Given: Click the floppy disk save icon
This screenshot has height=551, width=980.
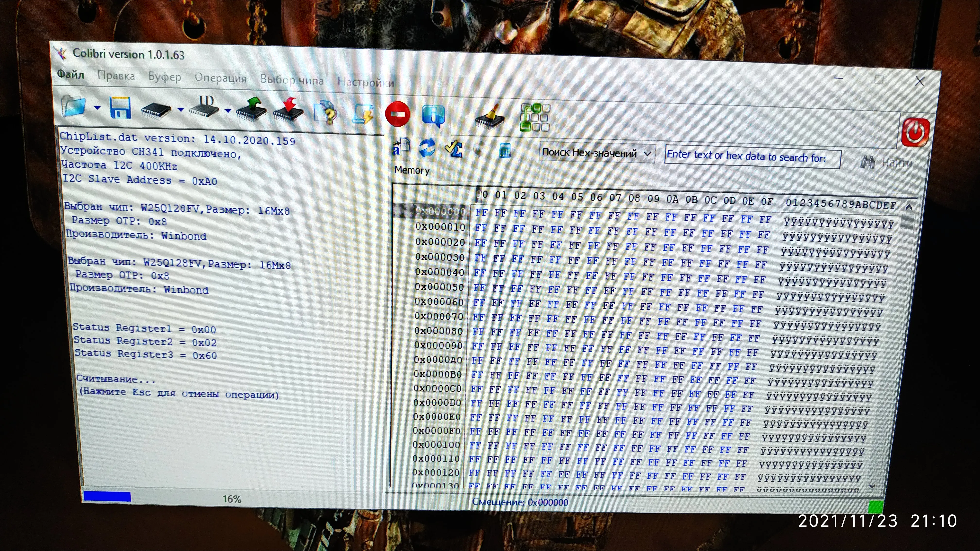Looking at the screenshot, I should (120, 108).
